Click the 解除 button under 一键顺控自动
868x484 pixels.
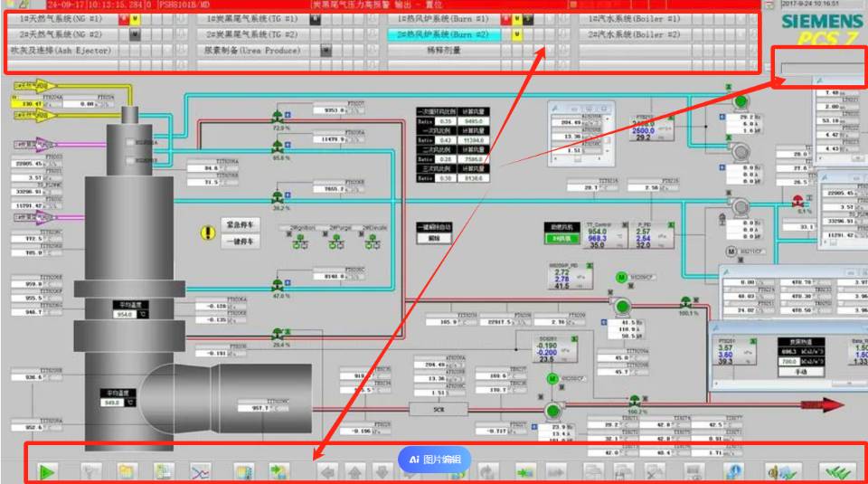coord(434,239)
